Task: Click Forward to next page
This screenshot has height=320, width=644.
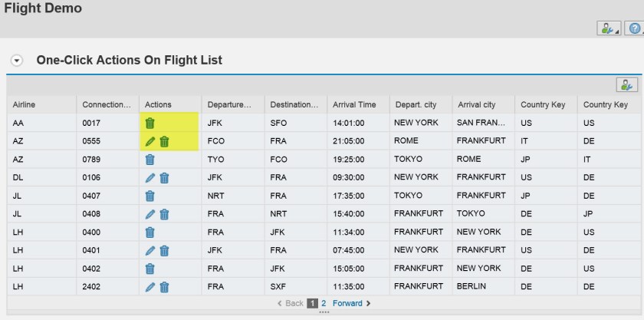Action: coord(351,304)
